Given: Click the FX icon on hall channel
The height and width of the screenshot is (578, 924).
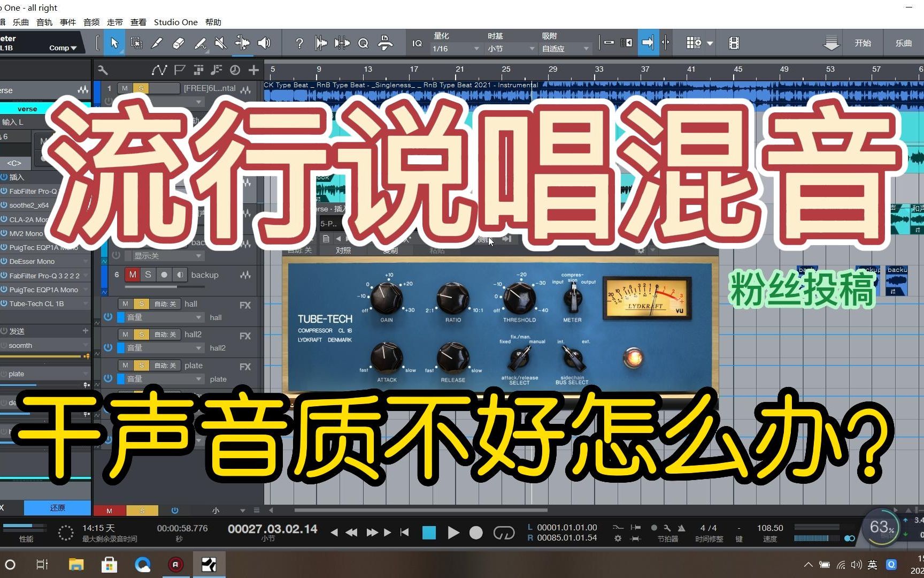Looking at the screenshot, I should pyautogui.click(x=245, y=306).
